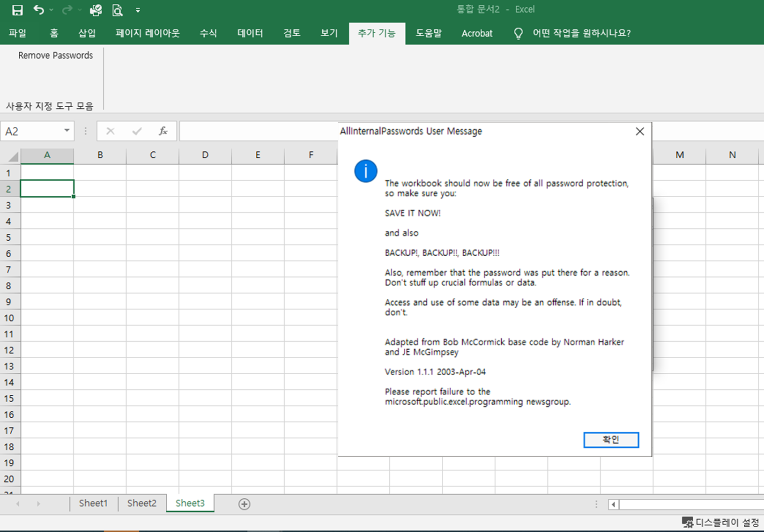Run the Remove Passwords add-in command
The height and width of the screenshot is (532, 764).
click(x=55, y=55)
